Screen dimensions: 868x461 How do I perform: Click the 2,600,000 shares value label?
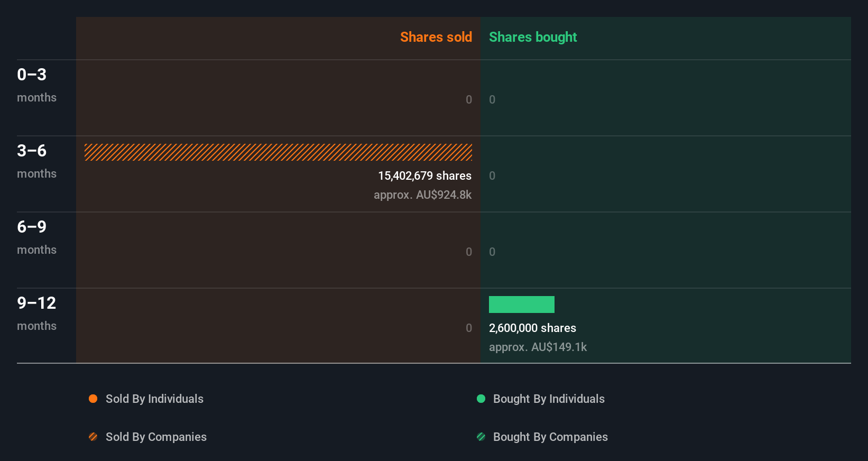tap(532, 328)
